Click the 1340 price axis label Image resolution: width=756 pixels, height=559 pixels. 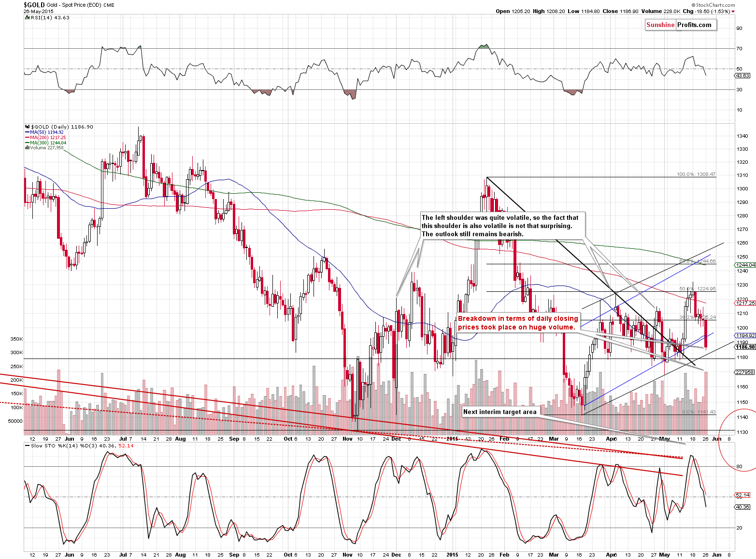pyautogui.click(x=742, y=136)
